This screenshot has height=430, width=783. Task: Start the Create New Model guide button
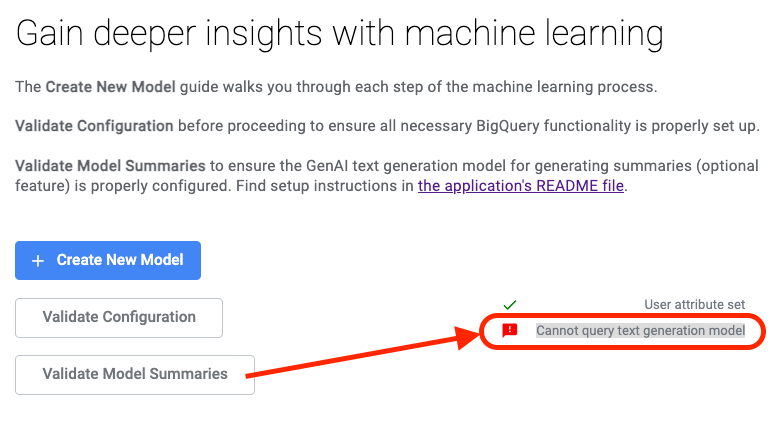pos(108,260)
